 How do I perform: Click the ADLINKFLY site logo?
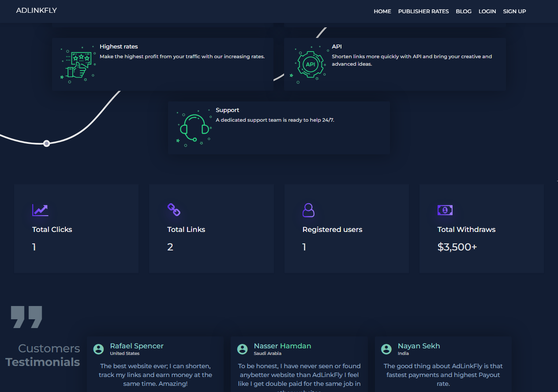37,11
